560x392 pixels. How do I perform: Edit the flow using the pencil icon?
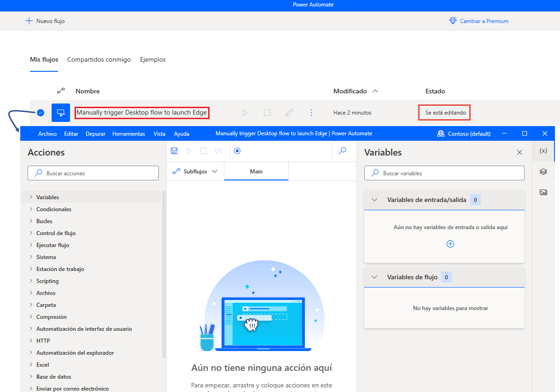pyautogui.click(x=289, y=113)
